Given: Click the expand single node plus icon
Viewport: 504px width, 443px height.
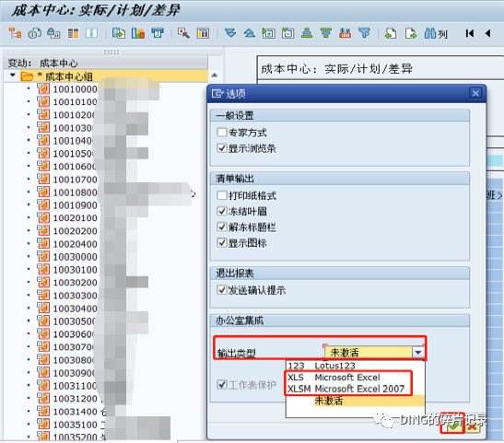Looking at the screenshot, I should tap(269, 33).
